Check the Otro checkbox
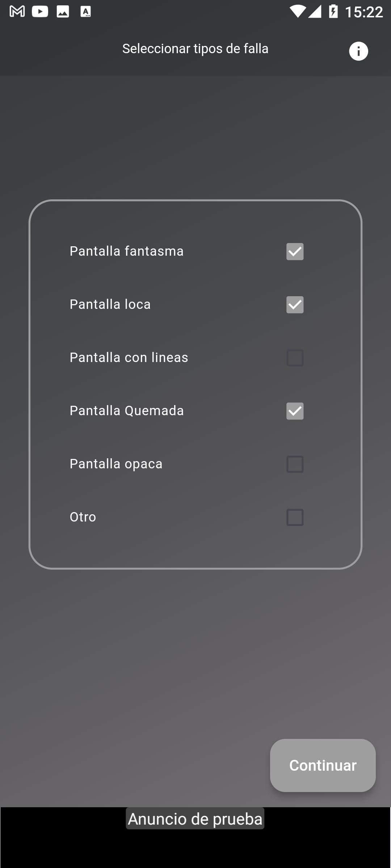391x868 pixels. (x=295, y=518)
